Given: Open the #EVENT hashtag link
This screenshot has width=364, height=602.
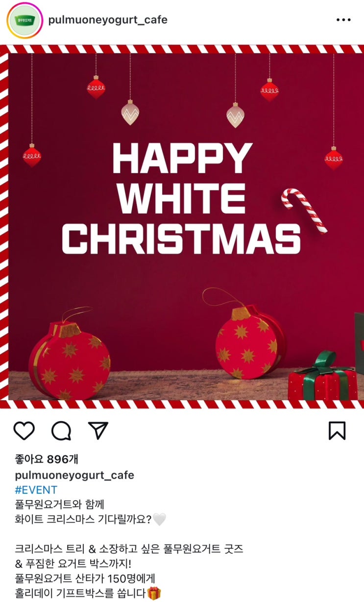Looking at the screenshot, I should (x=36, y=490).
